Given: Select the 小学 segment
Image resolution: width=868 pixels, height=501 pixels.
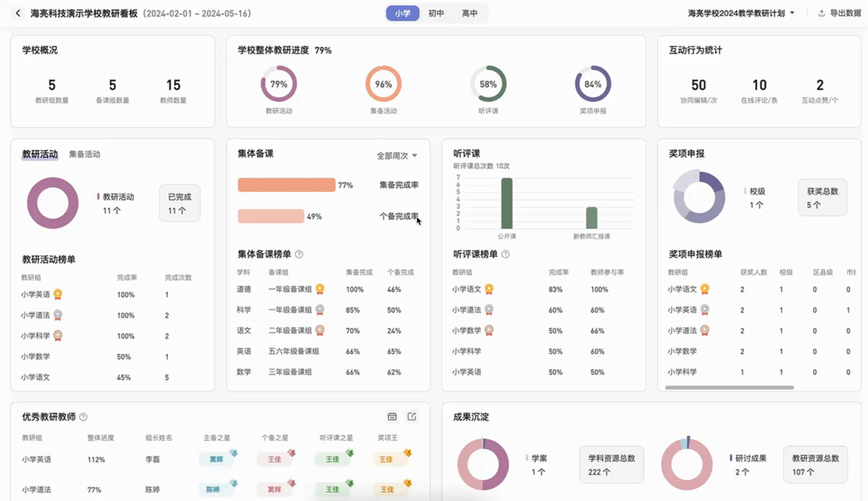Looking at the screenshot, I should 402,13.
